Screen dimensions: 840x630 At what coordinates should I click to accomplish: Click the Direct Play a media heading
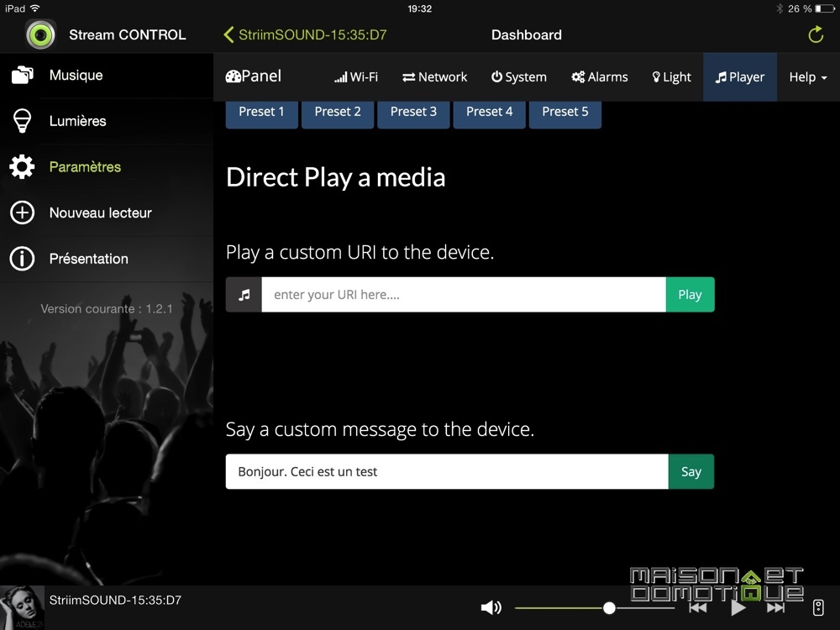click(x=336, y=177)
